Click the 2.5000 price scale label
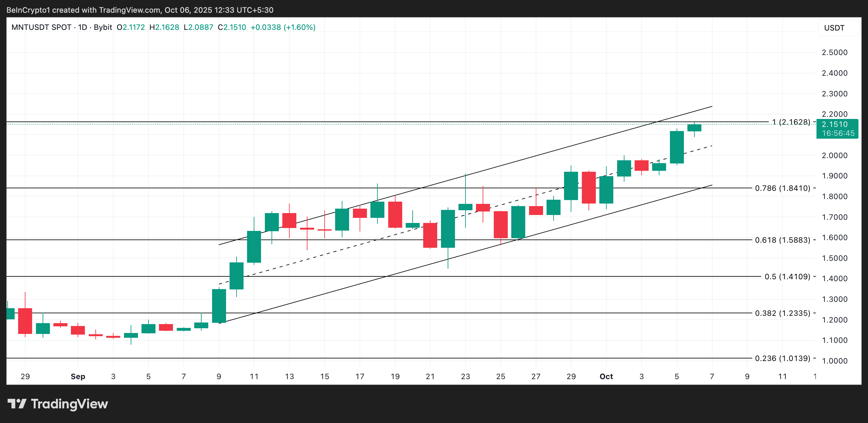Viewport: 868px width, 423px height. click(834, 52)
